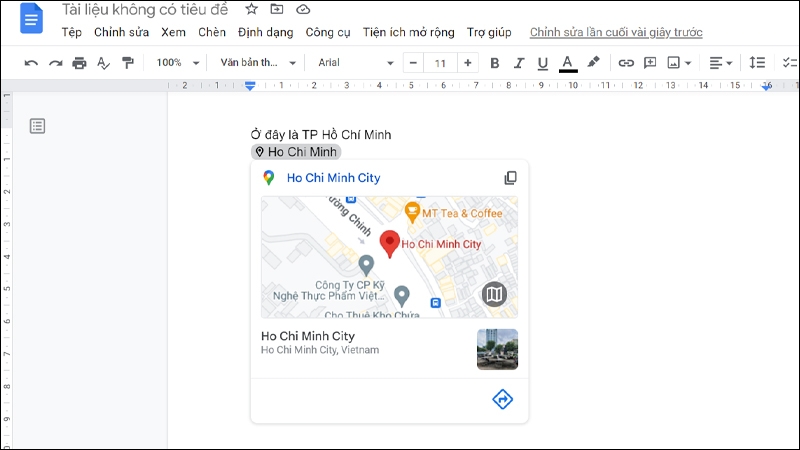Open the Định dạng menu

pyautogui.click(x=265, y=32)
